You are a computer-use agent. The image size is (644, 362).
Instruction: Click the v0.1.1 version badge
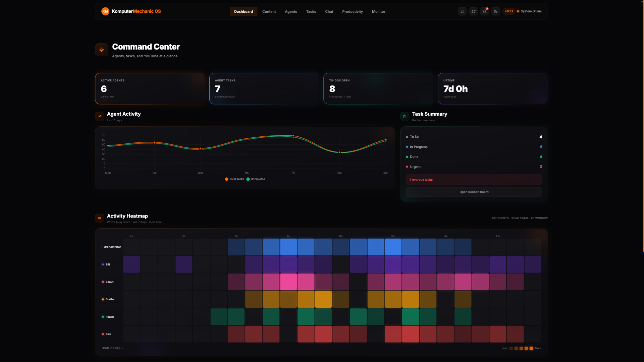coord(509,11)
